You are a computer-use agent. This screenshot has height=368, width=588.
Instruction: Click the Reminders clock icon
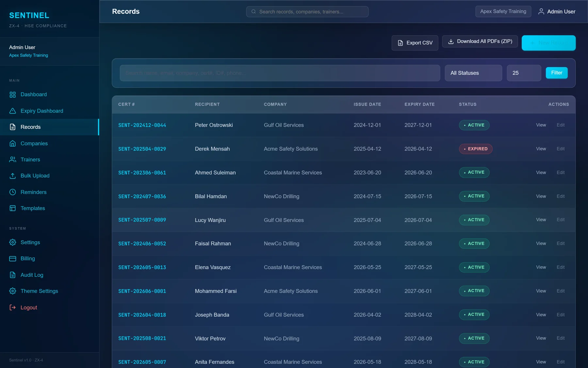click(x=13, y=192)
